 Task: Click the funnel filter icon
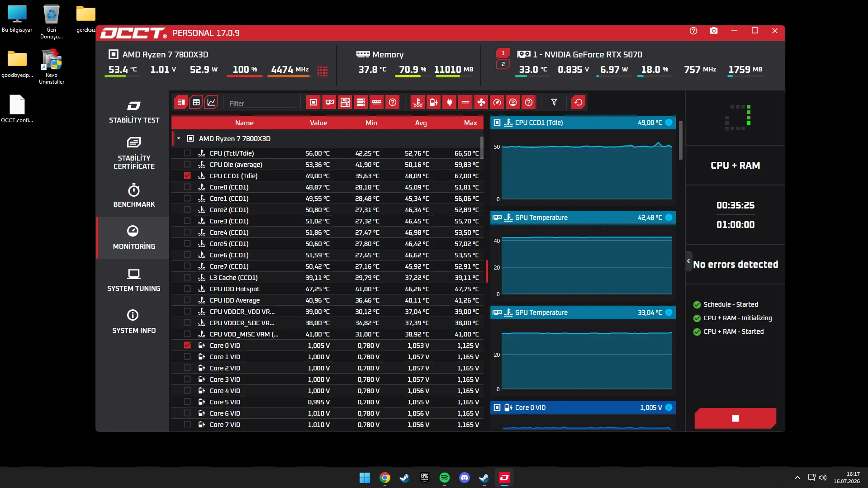[554, 102]
